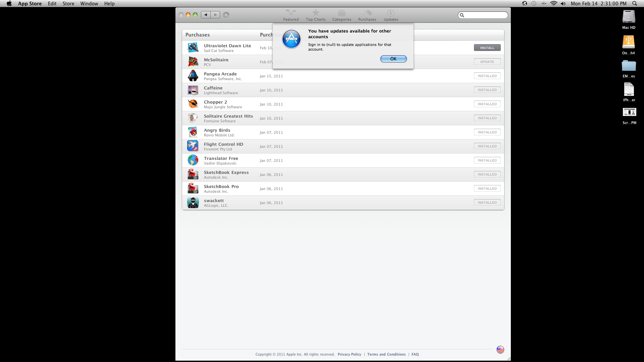Viewport: 644px width, 362px height.
Task: Click the Angry Birds title
Action: (x=217, y=130)
